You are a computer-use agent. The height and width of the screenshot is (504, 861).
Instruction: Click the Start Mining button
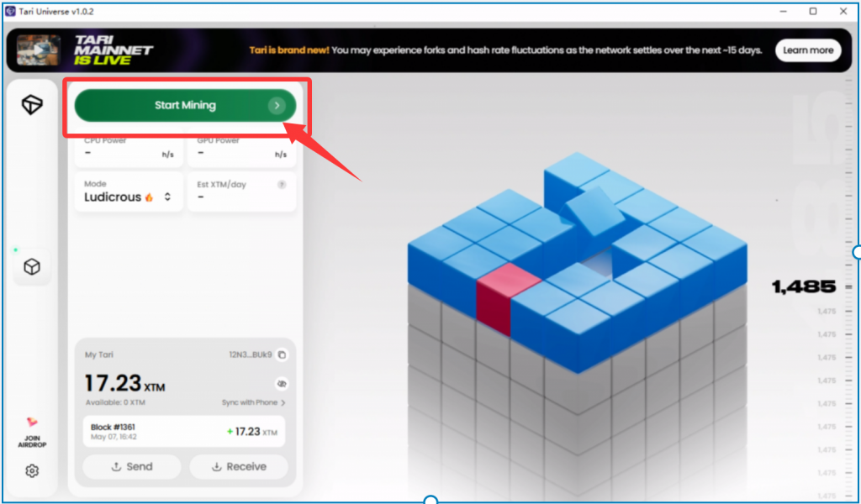click(185, 105)
